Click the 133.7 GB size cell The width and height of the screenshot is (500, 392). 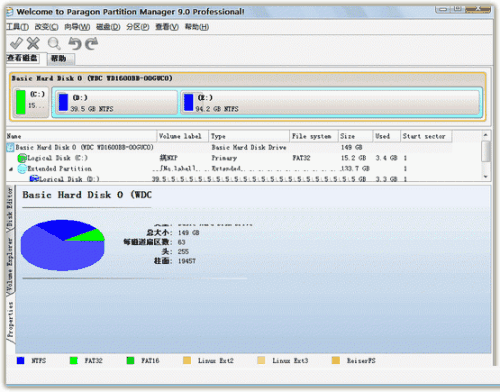pyautogui.click(x=355, y=168)
